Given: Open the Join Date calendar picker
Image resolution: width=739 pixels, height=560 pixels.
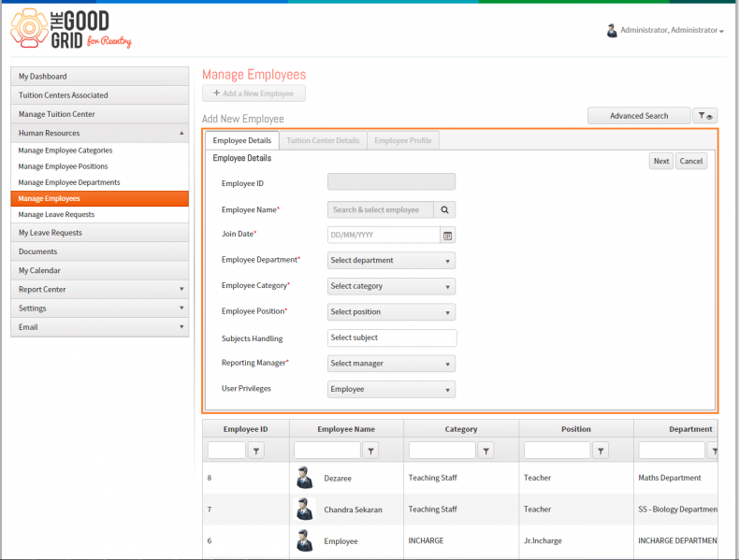Looking at the screenshot, I should 447,236.
